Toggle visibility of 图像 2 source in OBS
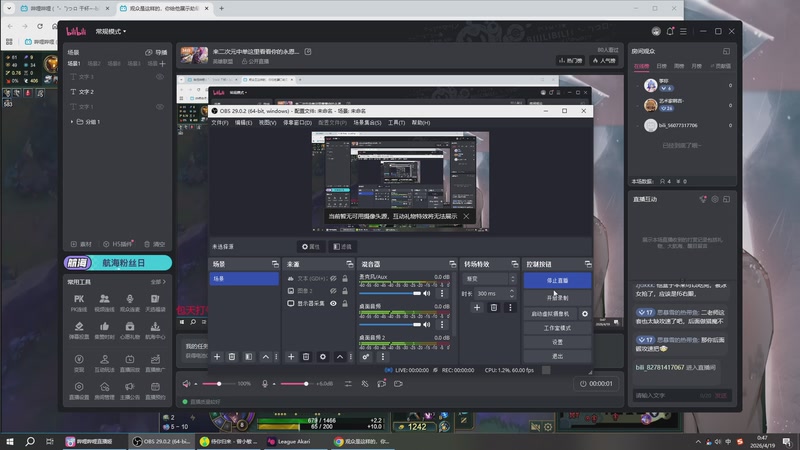 (333, 291)
